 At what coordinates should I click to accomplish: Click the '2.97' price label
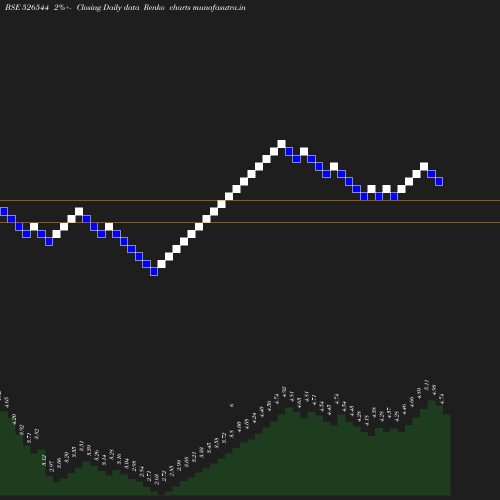[51, 466]
